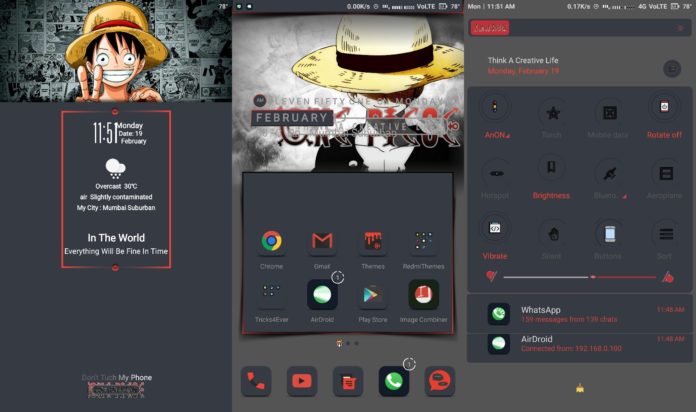Enable the Silent quick tile
Screen dimensions: 696x412
[x=552, y=234]
